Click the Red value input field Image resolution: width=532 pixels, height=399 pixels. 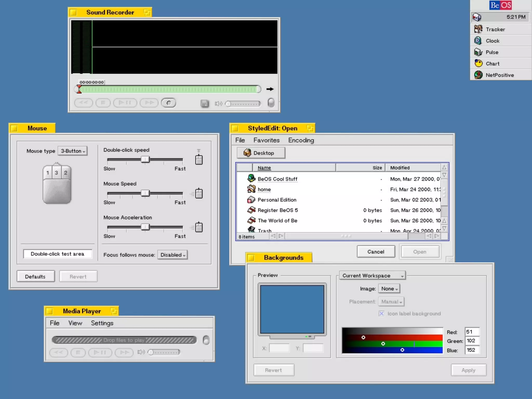pyautogui.click(x=472, y=332)
